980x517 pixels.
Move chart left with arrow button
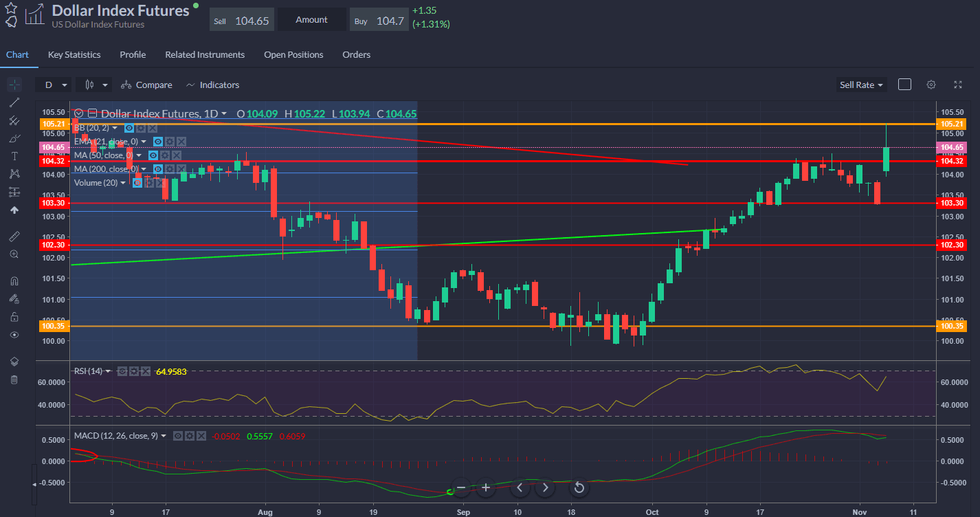520,487
